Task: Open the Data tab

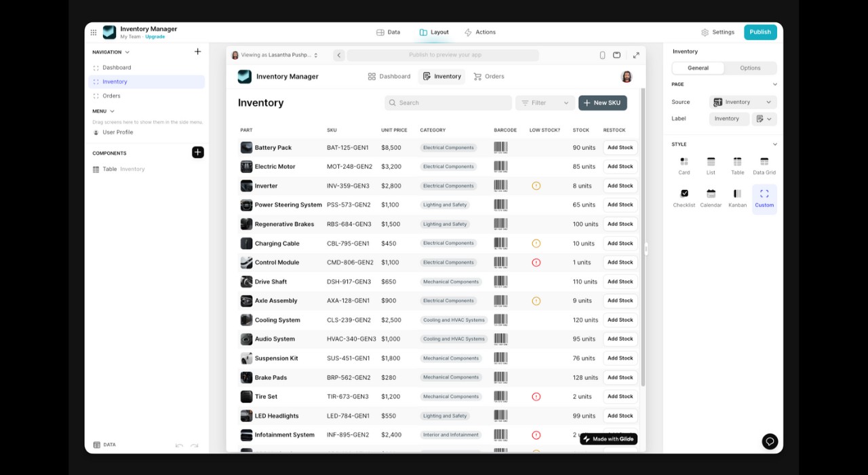Action: point(388,32)
